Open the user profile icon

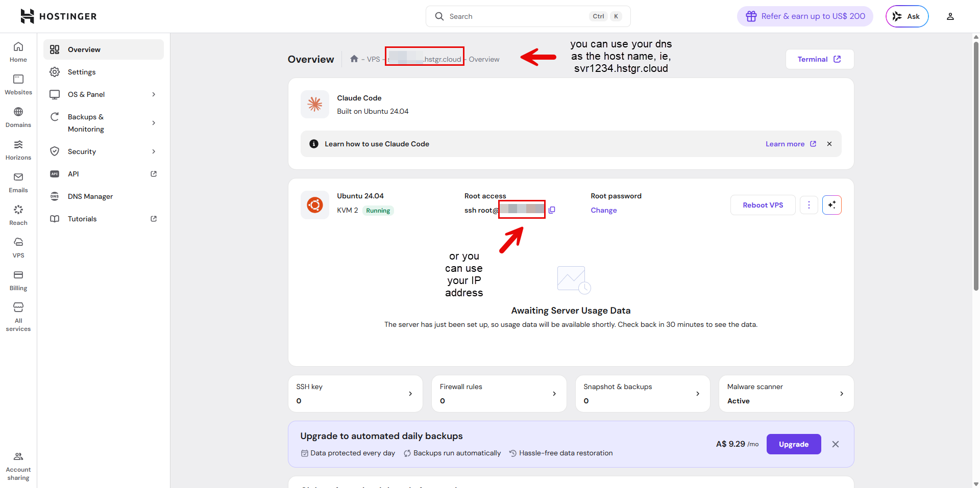950,16
